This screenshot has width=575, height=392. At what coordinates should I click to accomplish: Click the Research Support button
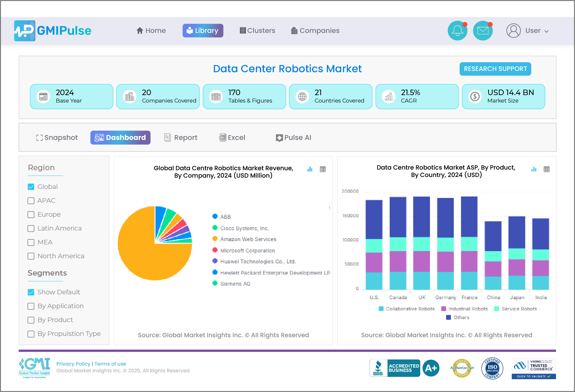click(495, 69)
